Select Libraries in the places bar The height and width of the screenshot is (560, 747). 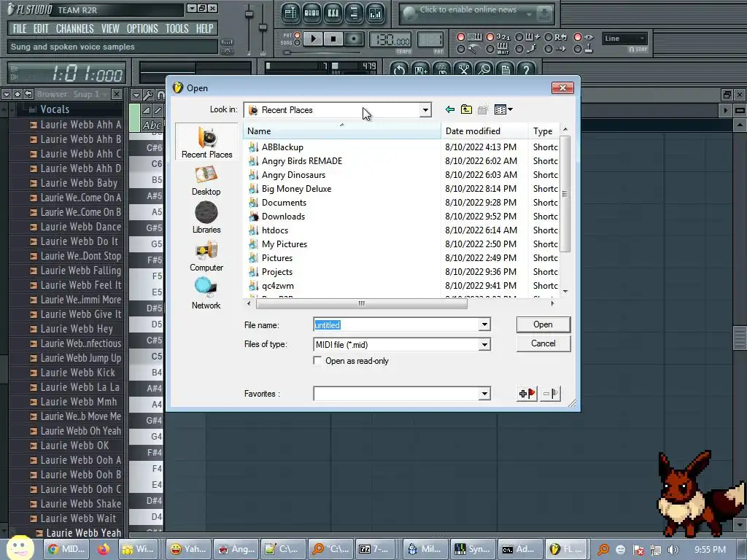(206, 218)
